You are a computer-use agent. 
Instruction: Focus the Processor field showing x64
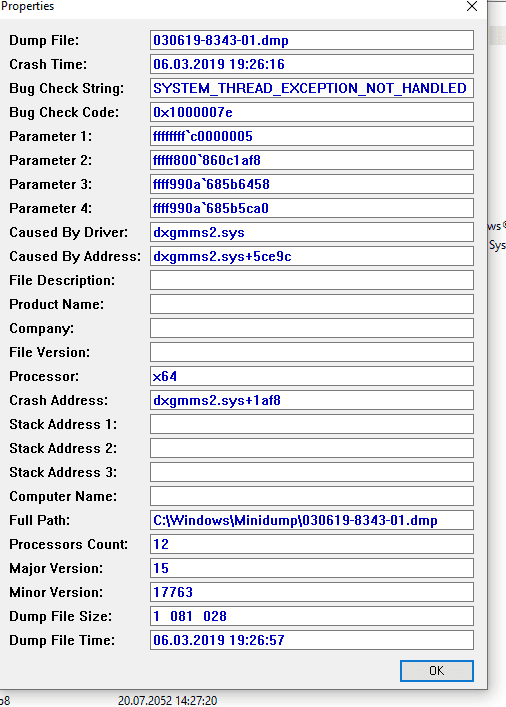tap(312, 376)
